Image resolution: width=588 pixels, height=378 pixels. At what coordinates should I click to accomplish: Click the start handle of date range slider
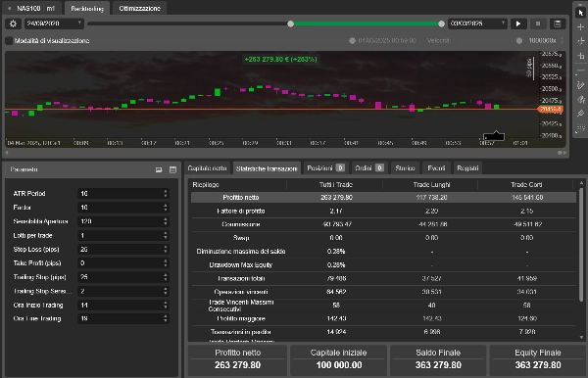pyautogui.click(x=291, y=24)
